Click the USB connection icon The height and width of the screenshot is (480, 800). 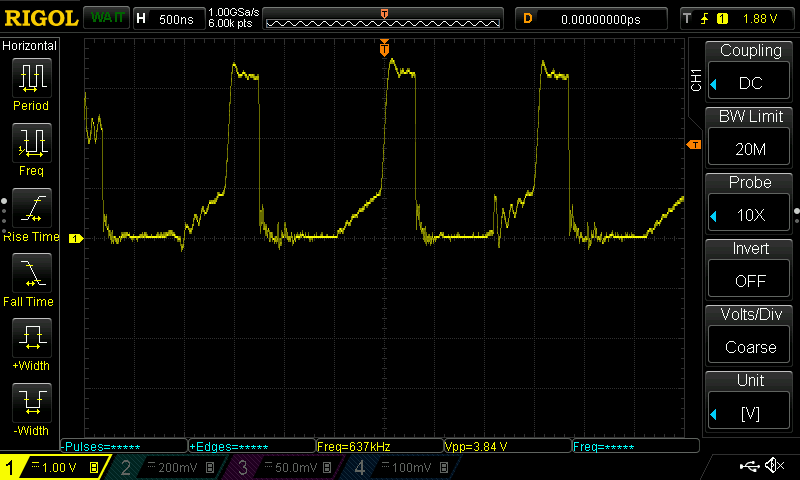tap(748, 466)
